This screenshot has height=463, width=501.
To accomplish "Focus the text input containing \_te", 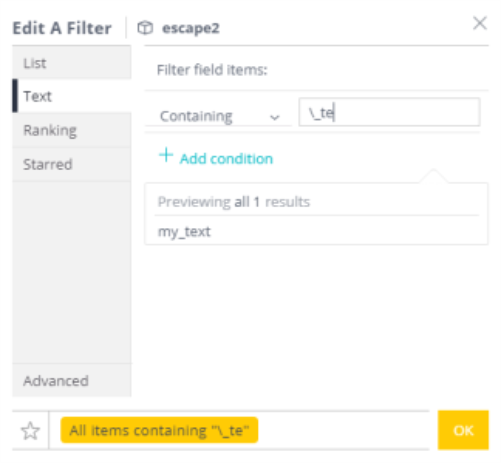I will 389,112.
